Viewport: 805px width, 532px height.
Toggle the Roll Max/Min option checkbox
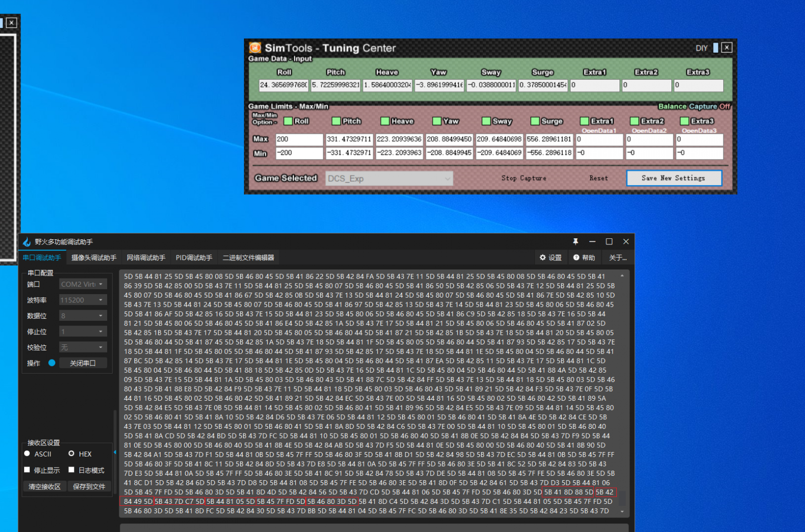click(x=288, y=121)
